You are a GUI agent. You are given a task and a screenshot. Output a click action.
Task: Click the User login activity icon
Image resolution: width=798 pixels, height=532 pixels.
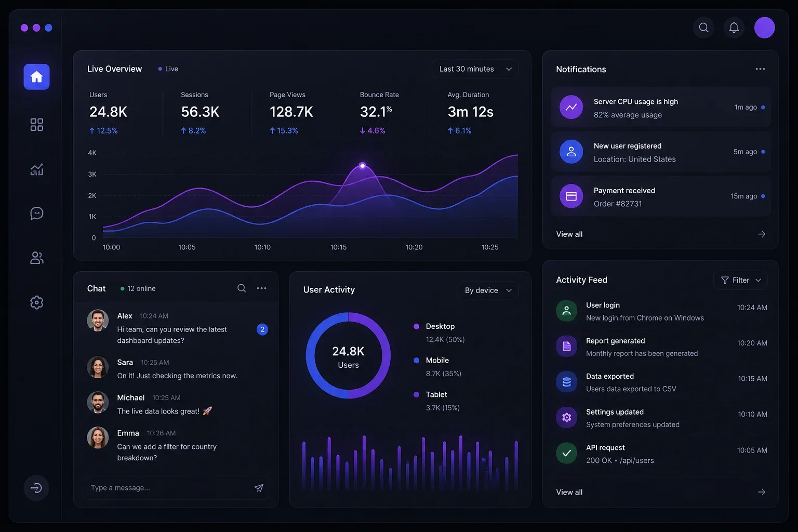click(566, 311)
